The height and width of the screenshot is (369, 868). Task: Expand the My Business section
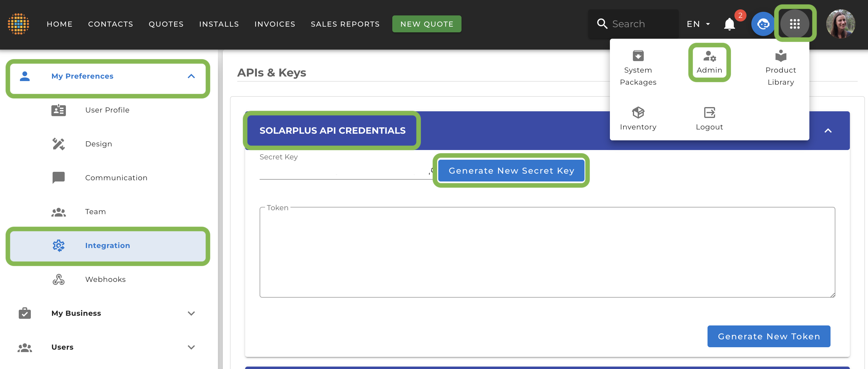pos(191,313)
